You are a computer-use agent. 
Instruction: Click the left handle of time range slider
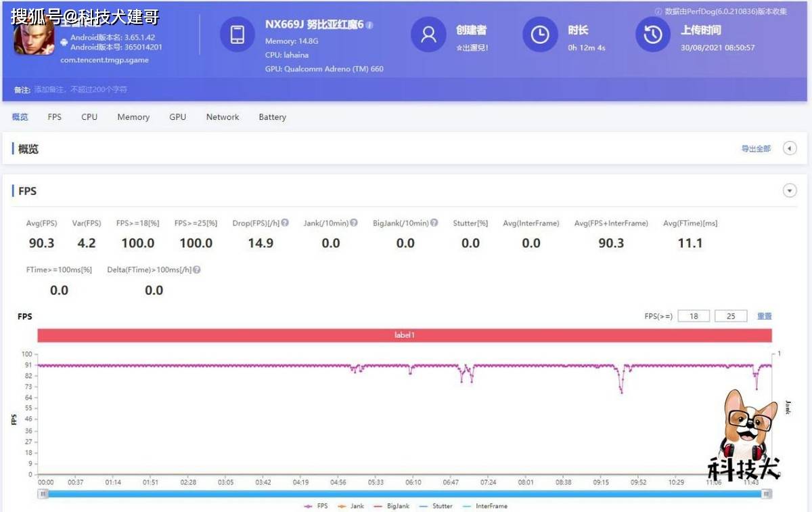click(x=43, y=494)
